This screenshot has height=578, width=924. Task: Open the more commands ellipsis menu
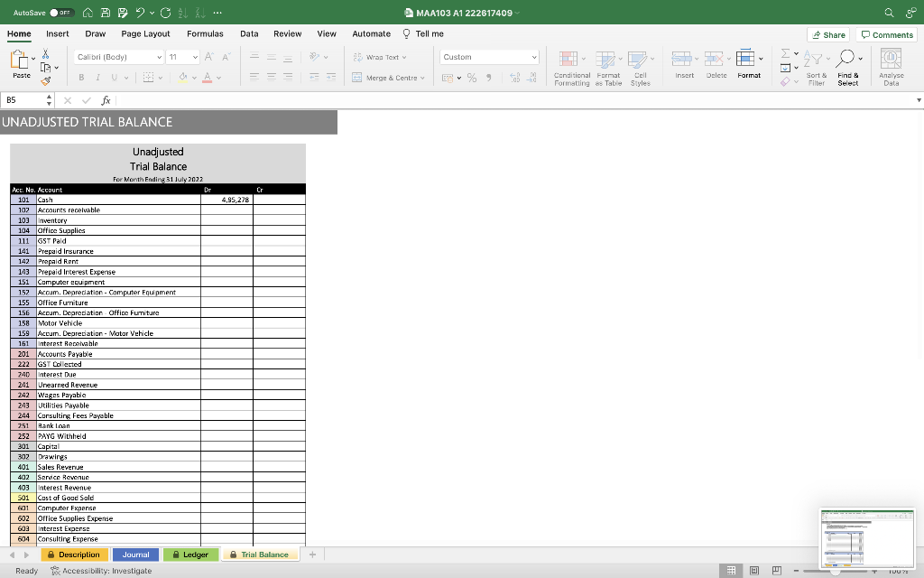[x=217, y=13]
